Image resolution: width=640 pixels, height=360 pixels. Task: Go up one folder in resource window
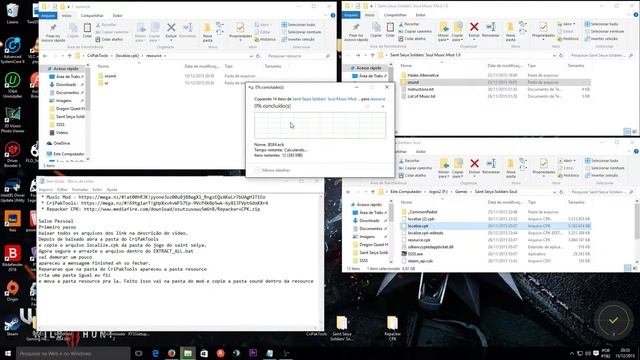click(69, 56)
